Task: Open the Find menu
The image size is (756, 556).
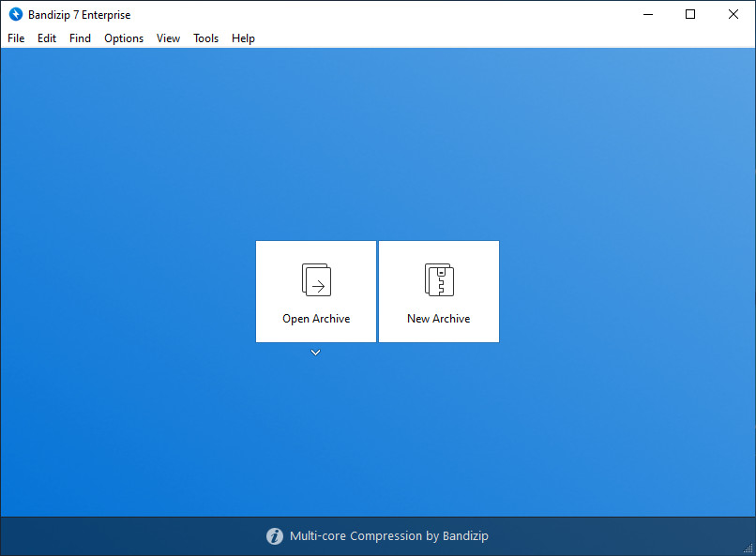Action: (x=80, y=38)
